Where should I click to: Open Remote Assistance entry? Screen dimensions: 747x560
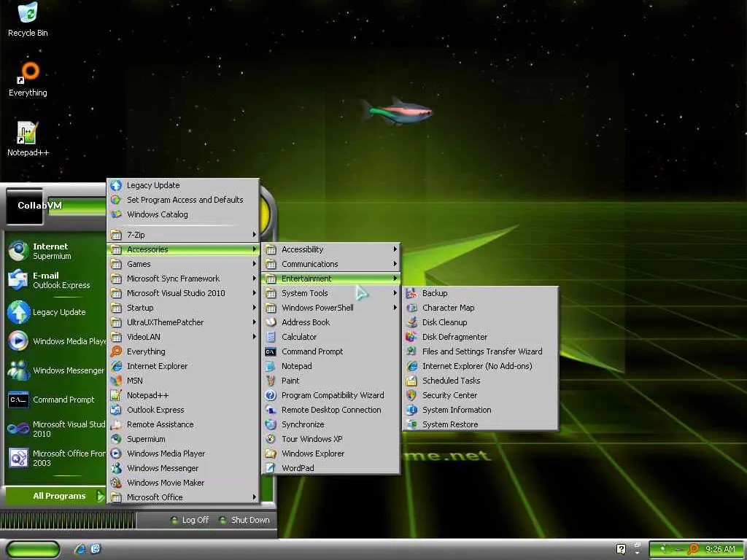tap(183, 424)
